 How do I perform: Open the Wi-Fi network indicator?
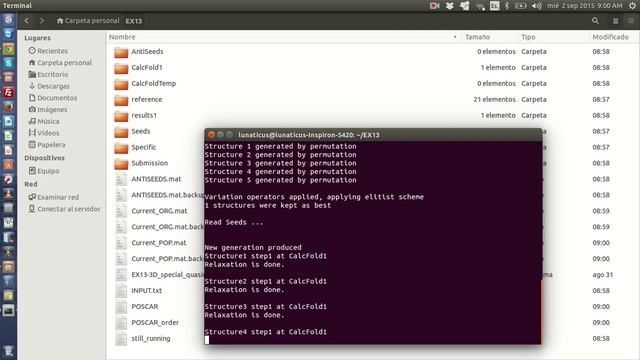click(x=480, y=6)
